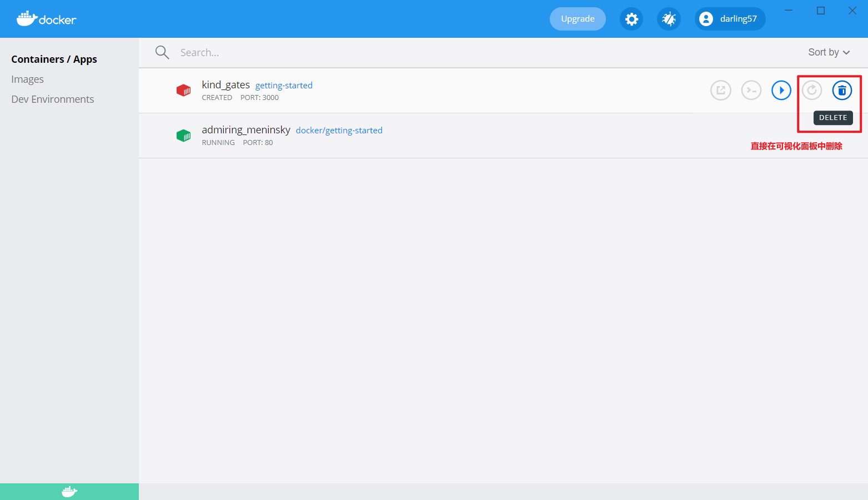
Task: Open Dev Environments section
Action: tap(53, 99)
